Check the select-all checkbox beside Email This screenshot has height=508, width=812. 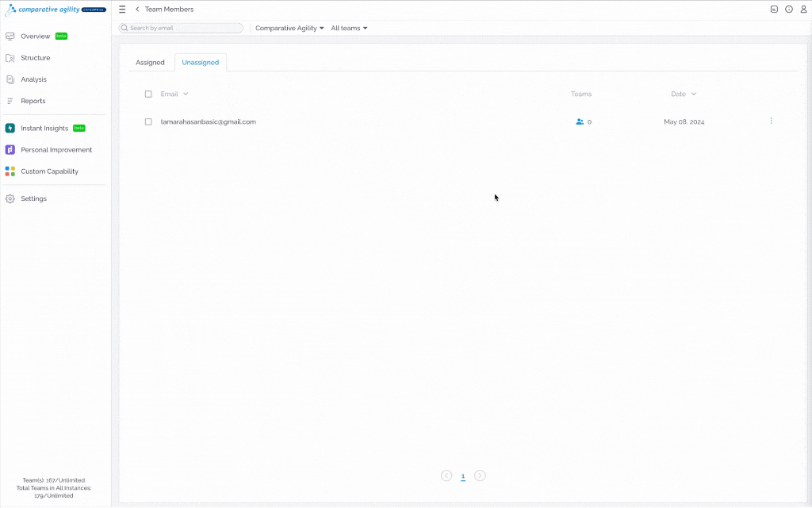point(148,94)
